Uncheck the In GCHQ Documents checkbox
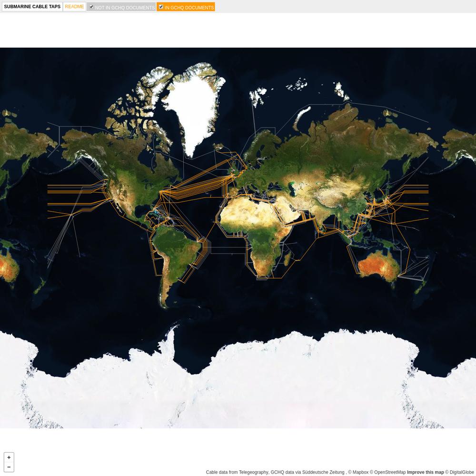Screen dimensions: 476x476 point(161,7)
